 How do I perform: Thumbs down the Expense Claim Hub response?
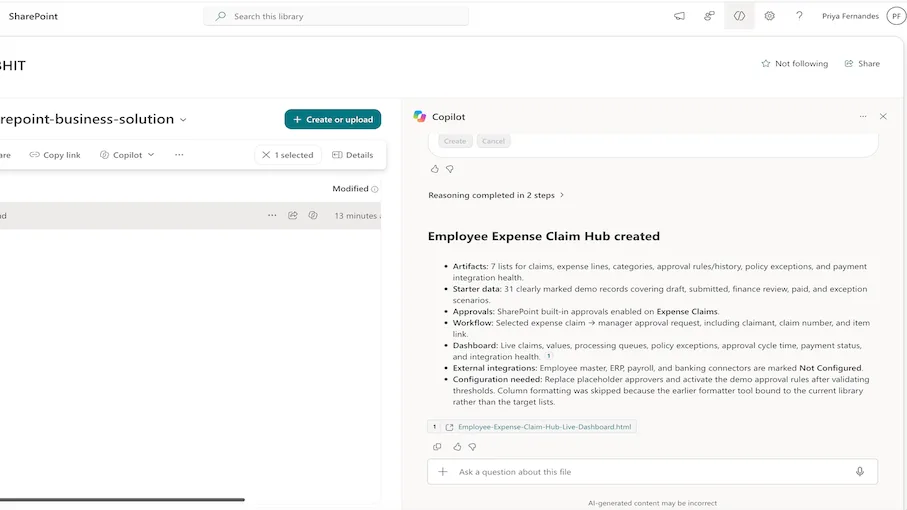[x=473, y=446]
